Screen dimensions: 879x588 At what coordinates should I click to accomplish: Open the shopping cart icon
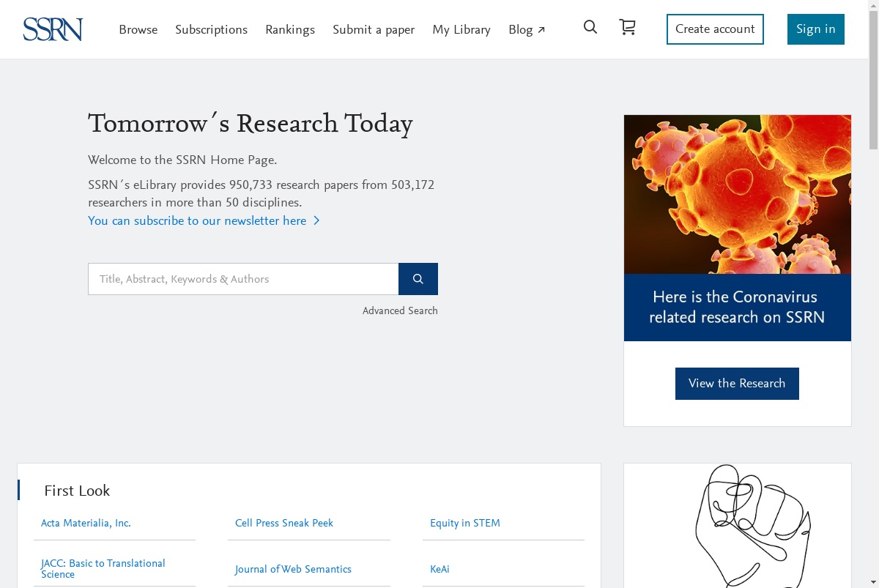(628, 28)
